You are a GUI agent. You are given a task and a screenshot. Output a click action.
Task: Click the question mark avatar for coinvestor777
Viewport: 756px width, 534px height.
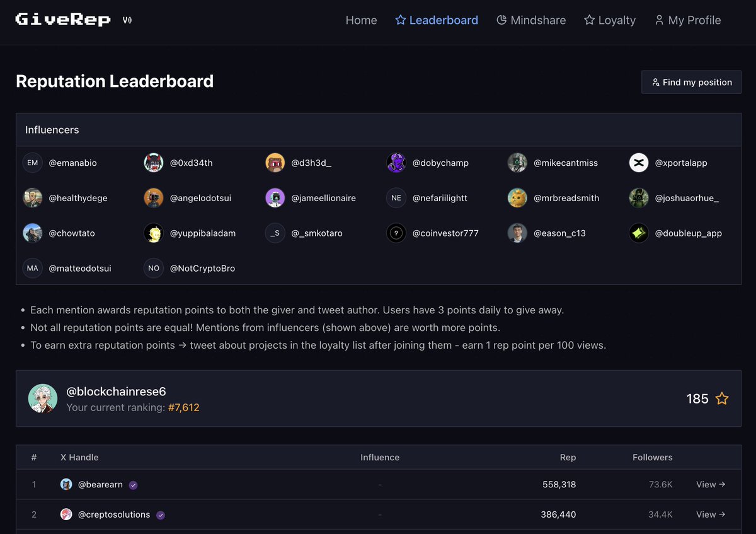pos(396,233)
